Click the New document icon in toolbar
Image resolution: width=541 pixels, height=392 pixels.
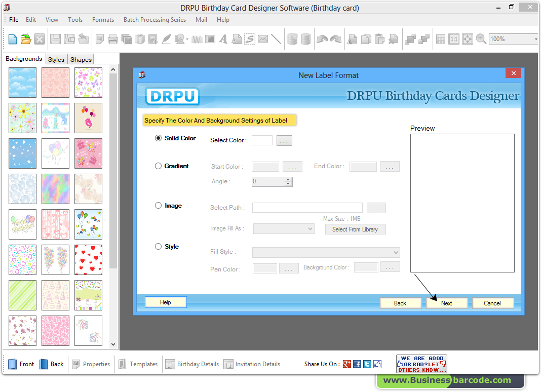tap(13, 39)
